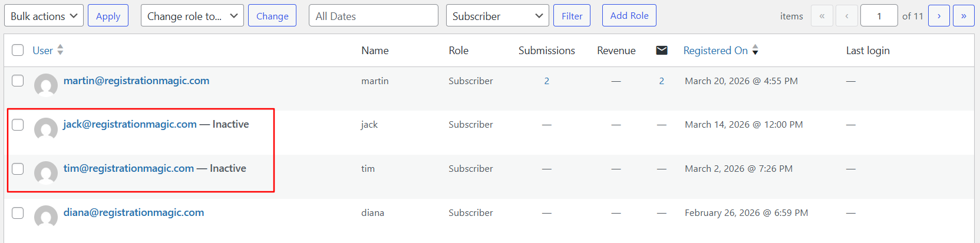980x243 pixels.
Task: Expand the Change role to dropdown
Action: [192, 16]
